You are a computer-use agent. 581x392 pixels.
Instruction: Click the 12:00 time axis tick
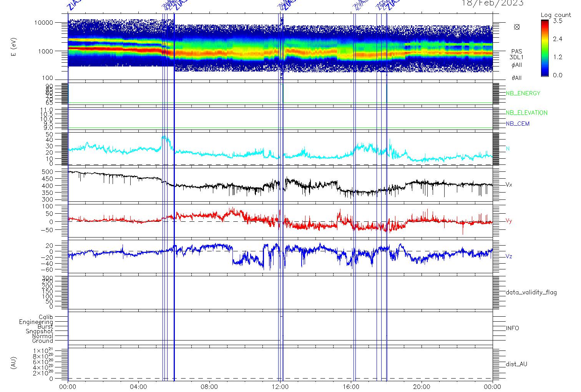pos(280,387)
